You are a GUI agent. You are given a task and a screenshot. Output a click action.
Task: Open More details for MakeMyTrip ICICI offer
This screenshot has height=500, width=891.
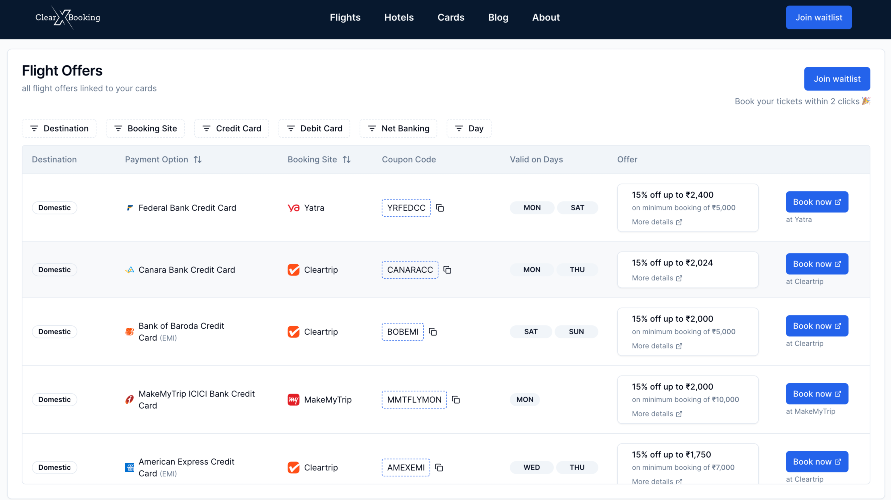click(x=657, y=414)
